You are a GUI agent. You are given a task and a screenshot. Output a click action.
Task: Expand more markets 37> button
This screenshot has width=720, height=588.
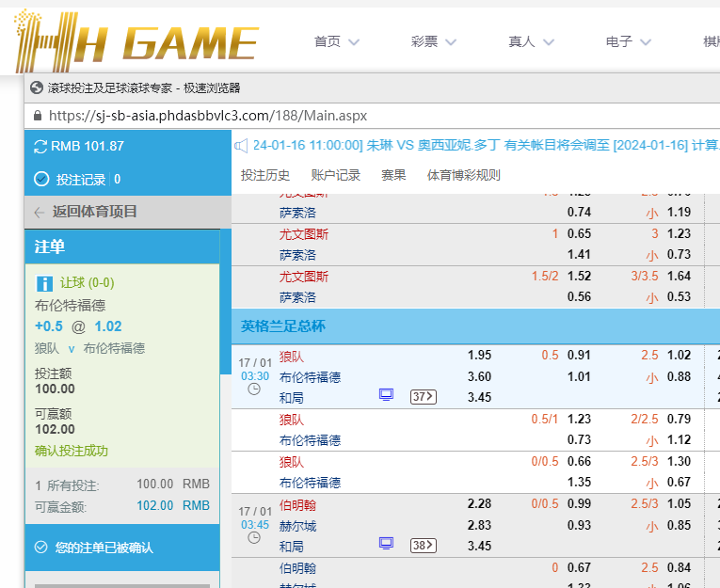(424, 397)
